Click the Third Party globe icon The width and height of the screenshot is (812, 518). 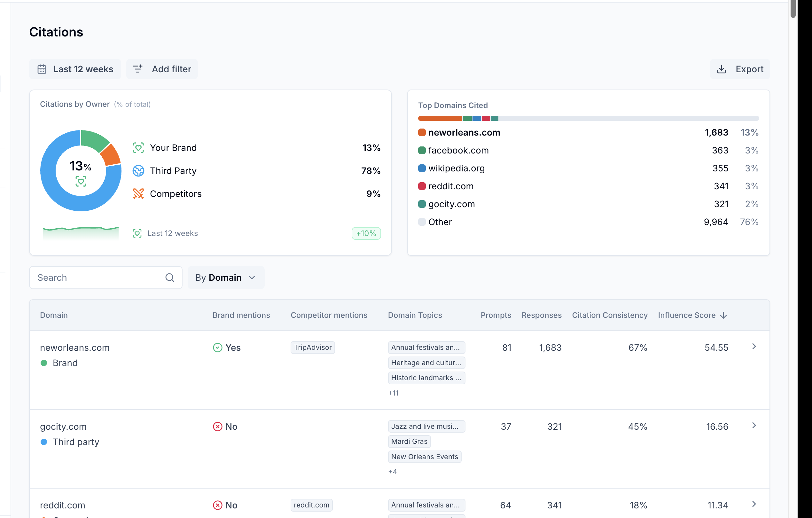138,171
